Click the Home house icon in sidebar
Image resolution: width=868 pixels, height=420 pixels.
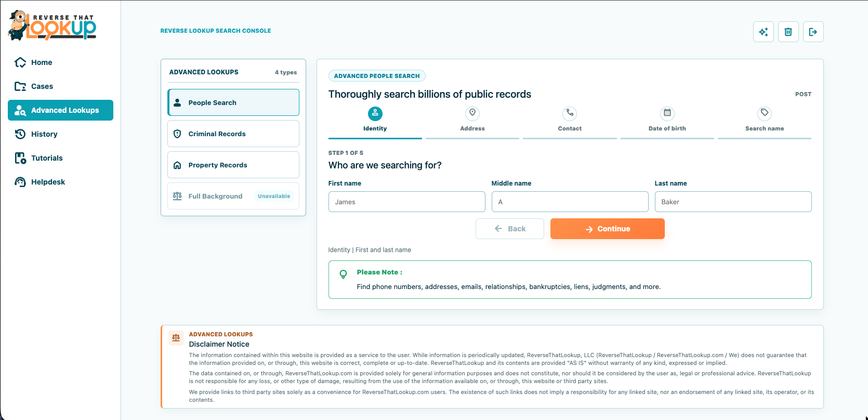[x=20, y=62]
